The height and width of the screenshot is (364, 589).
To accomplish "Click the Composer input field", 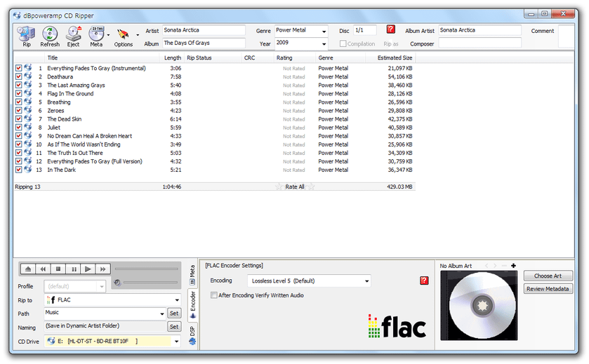I will coord(479,43).
